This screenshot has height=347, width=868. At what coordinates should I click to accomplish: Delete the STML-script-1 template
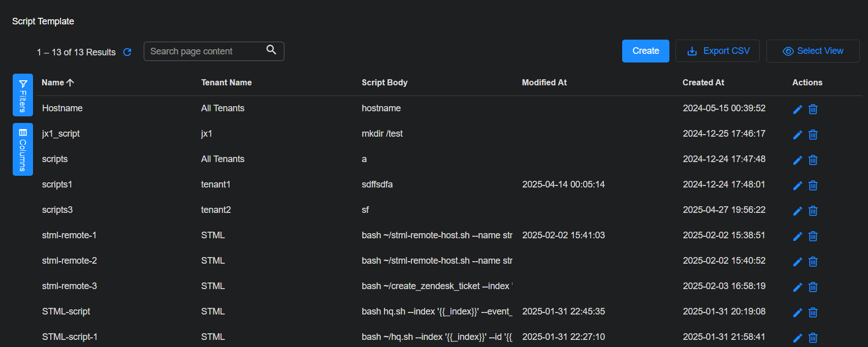tap(813, 338)
